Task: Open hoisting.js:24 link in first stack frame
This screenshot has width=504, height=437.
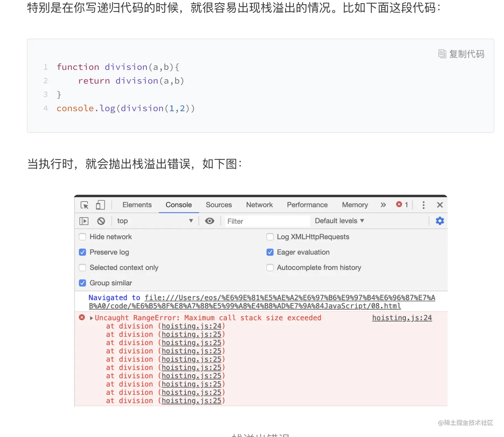Action: (191, 326)
